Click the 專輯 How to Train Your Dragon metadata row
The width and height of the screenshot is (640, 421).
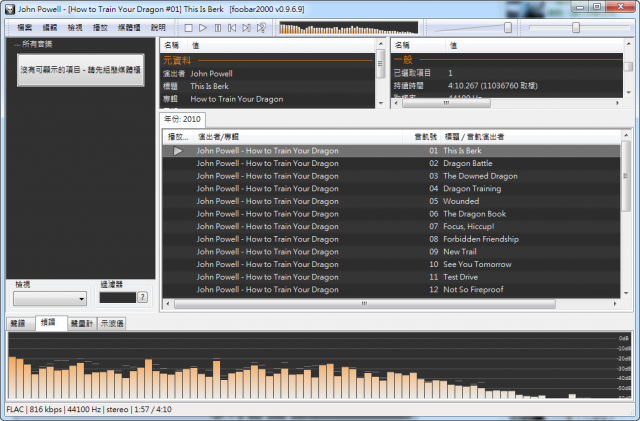click(267, 99)
